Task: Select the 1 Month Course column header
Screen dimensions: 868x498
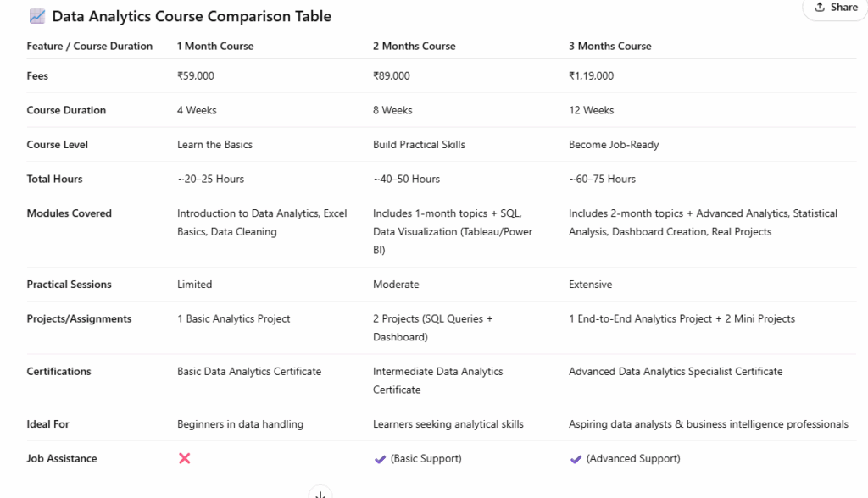Action: coord(215,46)
